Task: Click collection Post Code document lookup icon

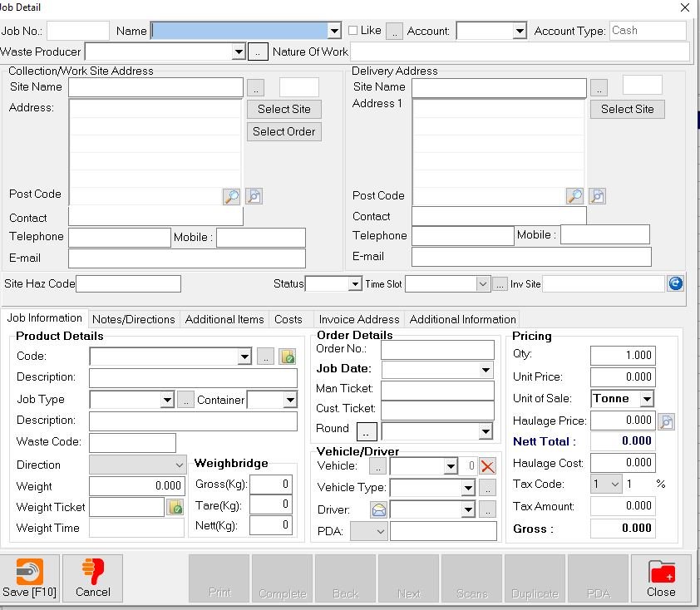Action: [x=254, y=196]
